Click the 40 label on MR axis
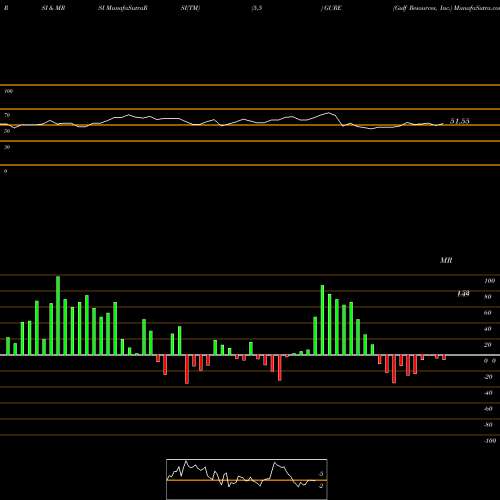The image size is (500, 500). point(488,329)
